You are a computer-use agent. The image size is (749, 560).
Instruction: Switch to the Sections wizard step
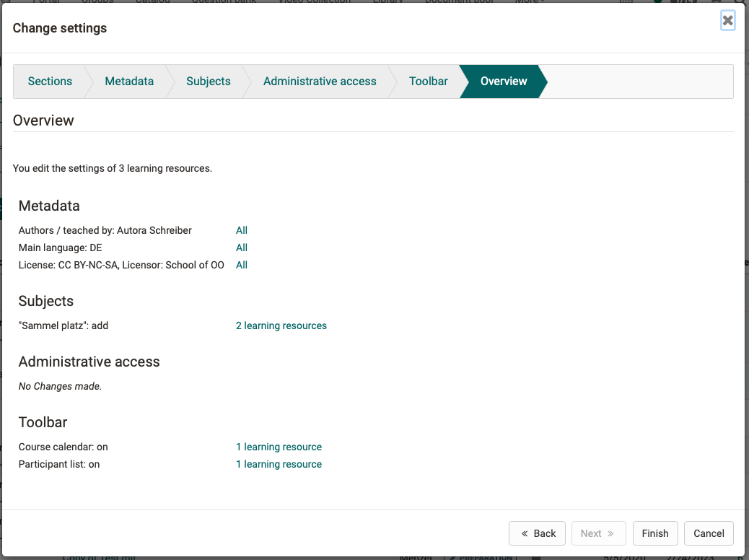point(50,81)
